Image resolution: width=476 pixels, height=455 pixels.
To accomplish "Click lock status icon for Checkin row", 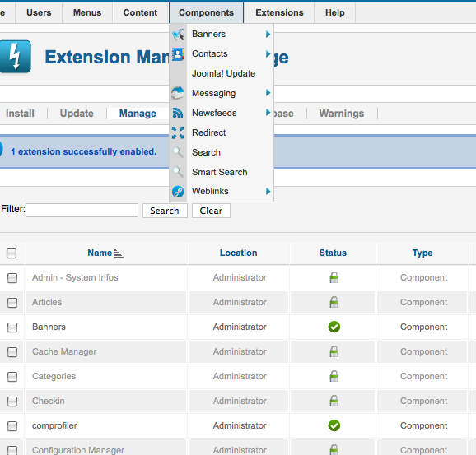I will pos(334,401).
